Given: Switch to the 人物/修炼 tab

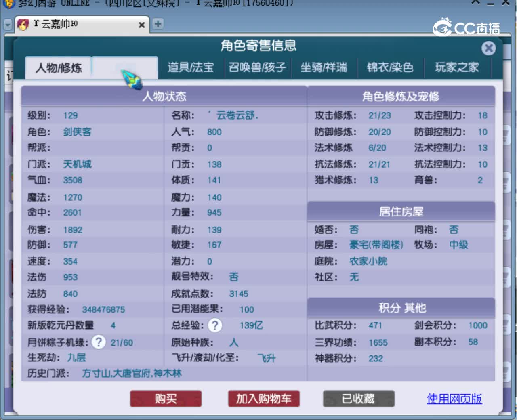Looking at the screenshot, I should coord(59,67).
